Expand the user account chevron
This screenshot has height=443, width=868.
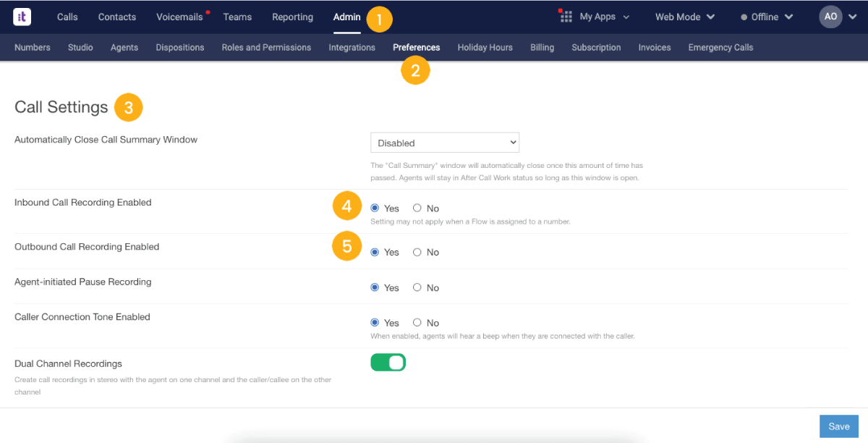(852, 17)
